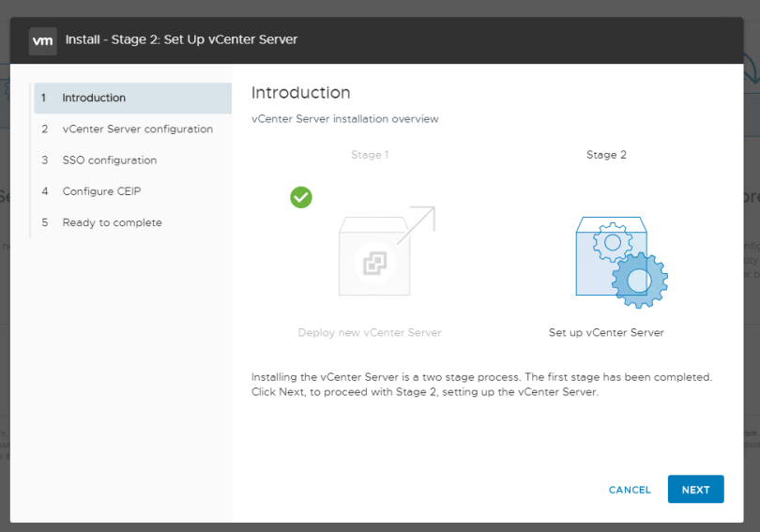Cancel the Stage 2 installer
Viewport: 760px width, 532px height.
point(630,490)
